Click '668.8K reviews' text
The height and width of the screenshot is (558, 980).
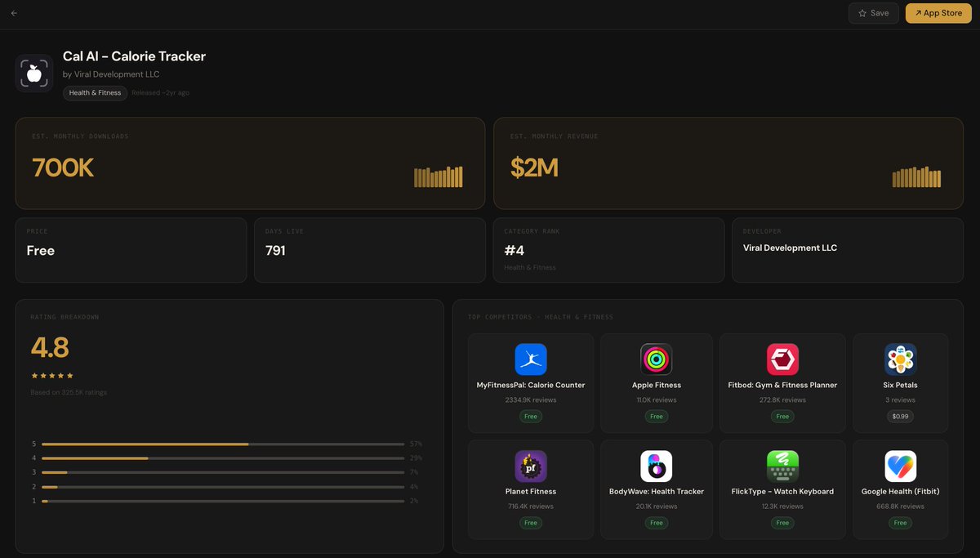[901, 507]
